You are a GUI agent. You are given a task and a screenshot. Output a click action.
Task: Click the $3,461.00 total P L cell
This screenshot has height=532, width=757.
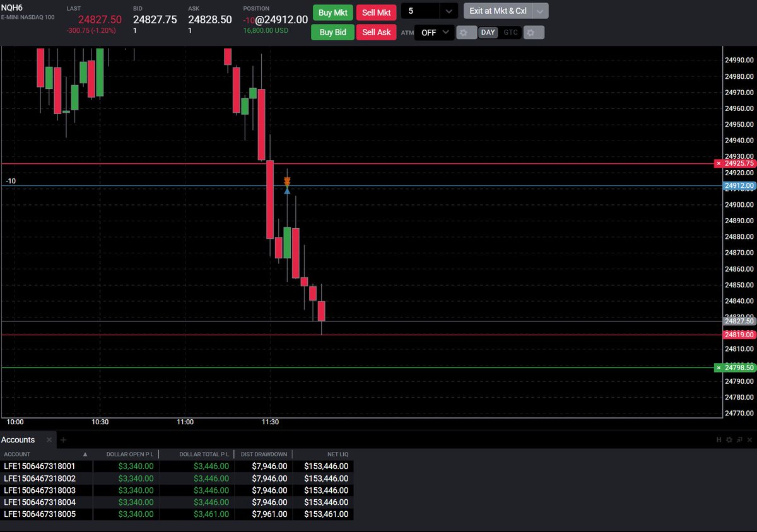pos(213,514)
